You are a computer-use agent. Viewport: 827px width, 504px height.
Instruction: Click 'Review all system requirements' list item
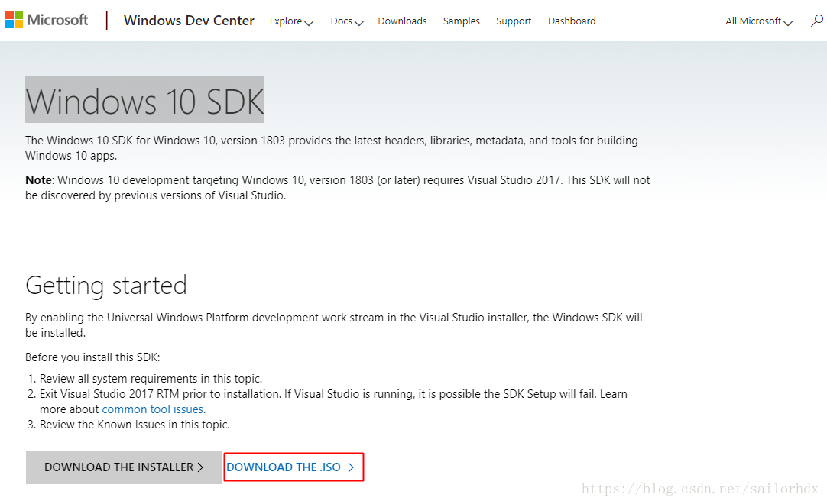pyautogui.click(x=151, y=379)
